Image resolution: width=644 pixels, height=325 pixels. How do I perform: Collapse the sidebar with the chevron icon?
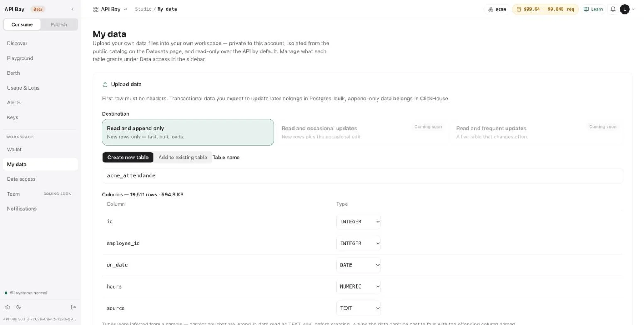[73, 9]
